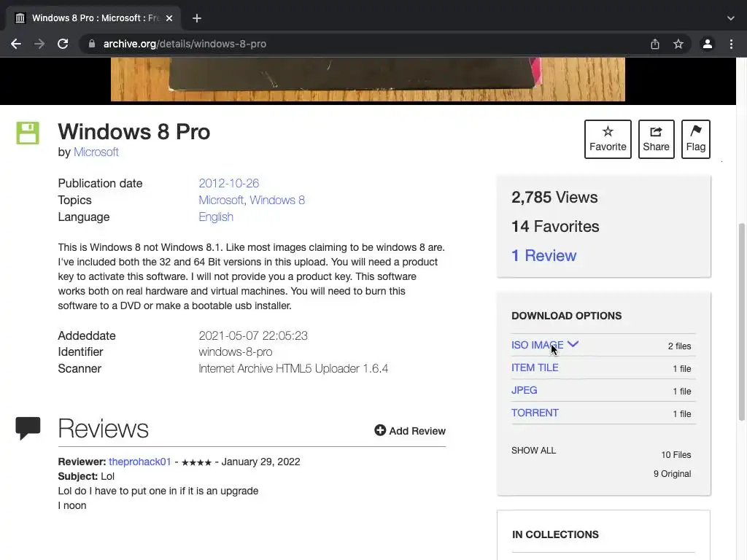Click the Internet Archive HTML5 Uploader 1.6.4 text
747x560 pixels.
tap(293, 368)
